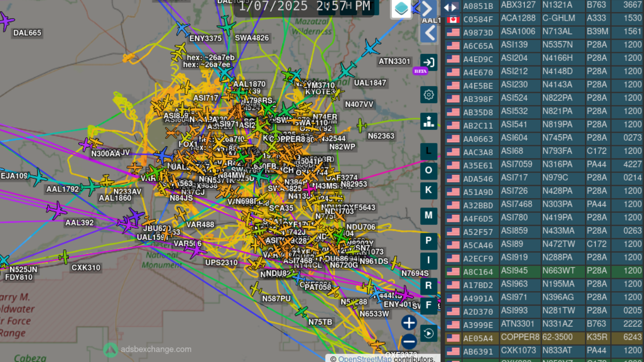Select callsign ASI204 in the table

[x=514, y=58]
